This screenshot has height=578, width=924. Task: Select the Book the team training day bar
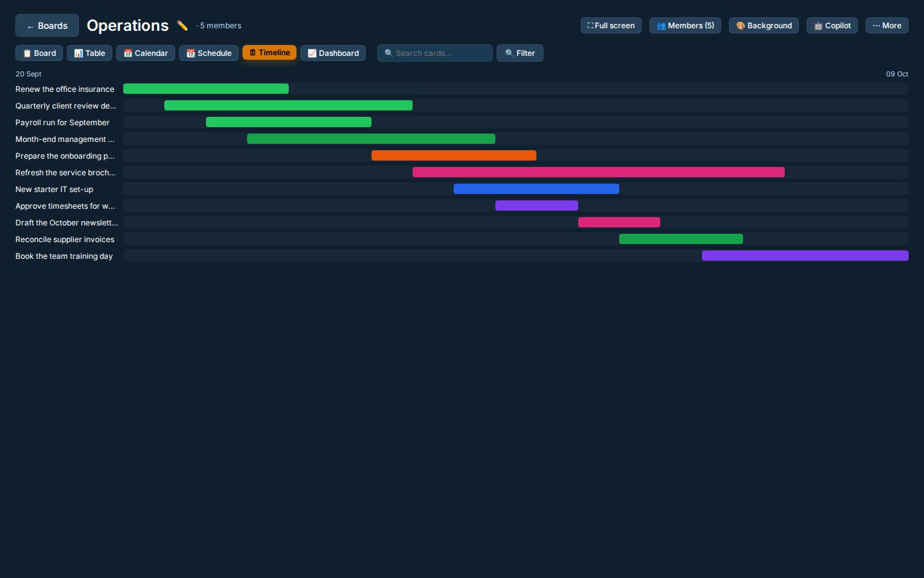tap(805, 256)
